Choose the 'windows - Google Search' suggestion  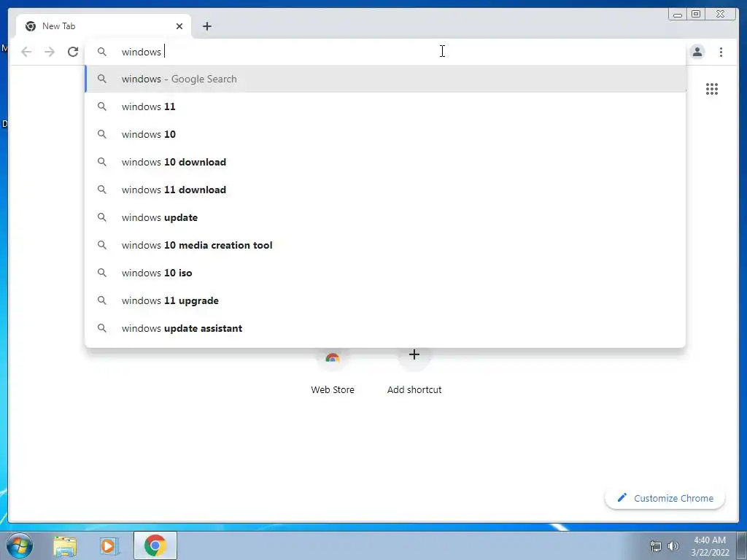385,79
